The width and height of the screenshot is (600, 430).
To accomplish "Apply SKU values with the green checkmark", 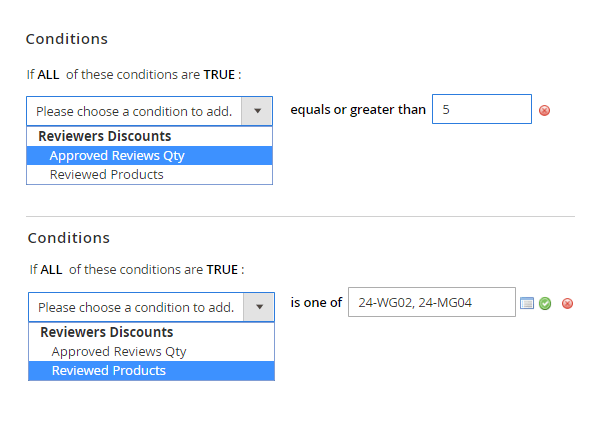I will pos(545,303).
